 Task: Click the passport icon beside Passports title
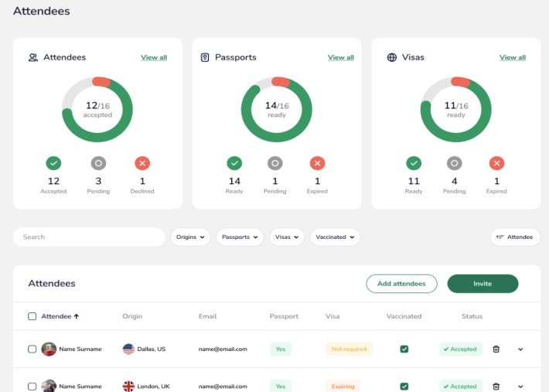[205, 57]
